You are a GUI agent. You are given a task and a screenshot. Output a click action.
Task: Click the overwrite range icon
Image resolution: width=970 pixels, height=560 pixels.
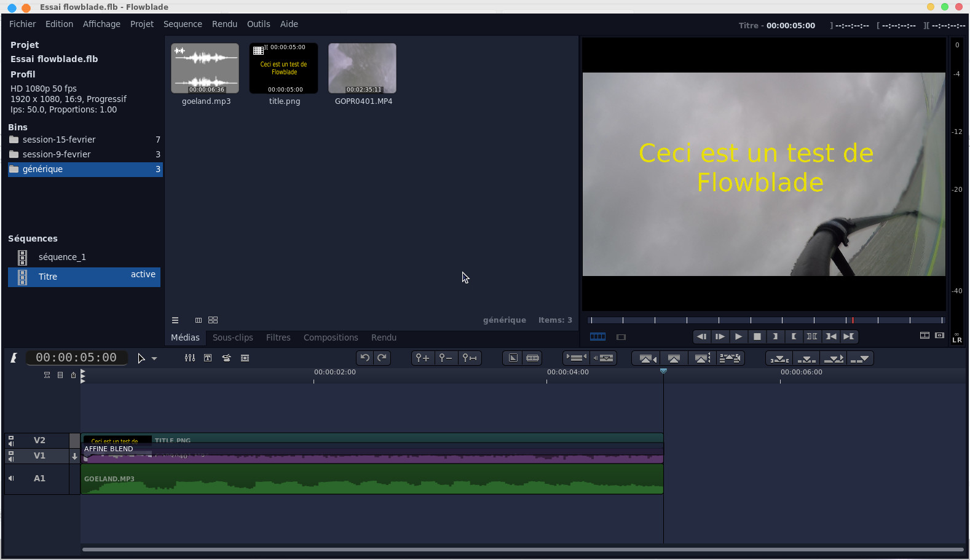779,358
